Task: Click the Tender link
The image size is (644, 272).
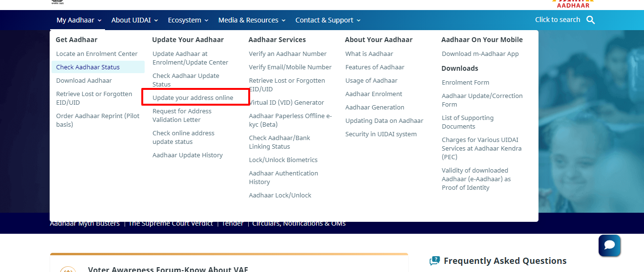Action: tap(232, 223)
